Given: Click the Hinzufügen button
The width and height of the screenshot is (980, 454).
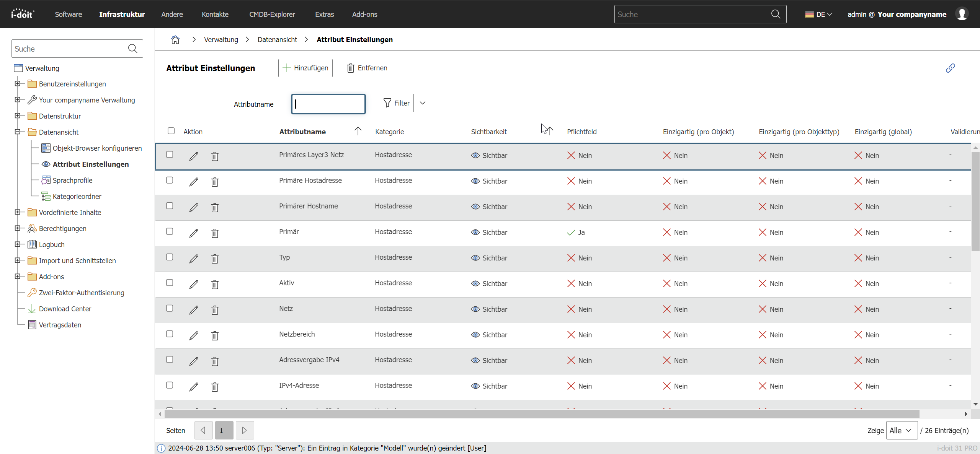Looking at the screenshot, I should tap(305, 68).
